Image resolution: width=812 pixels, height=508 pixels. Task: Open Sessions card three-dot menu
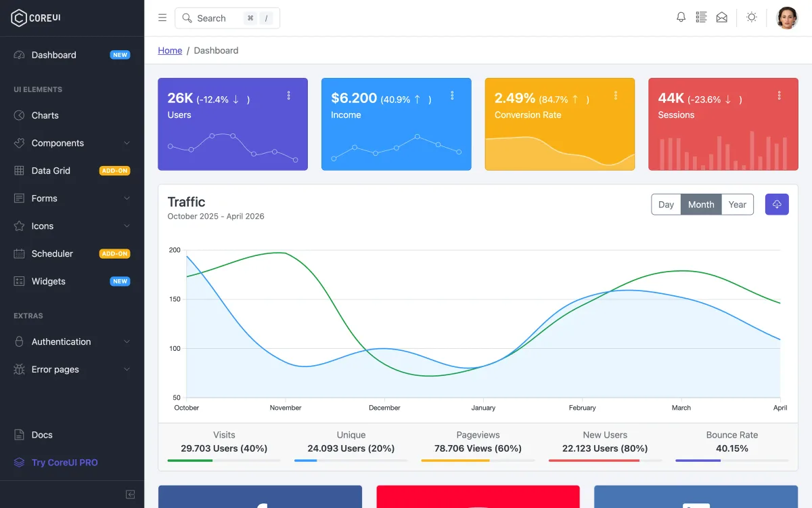click(780, 96)
